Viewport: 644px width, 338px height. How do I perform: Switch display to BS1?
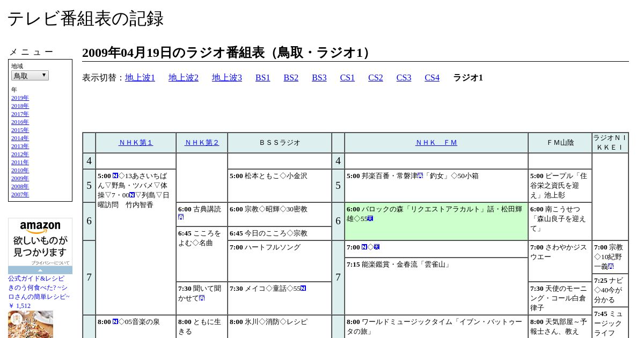263,78
